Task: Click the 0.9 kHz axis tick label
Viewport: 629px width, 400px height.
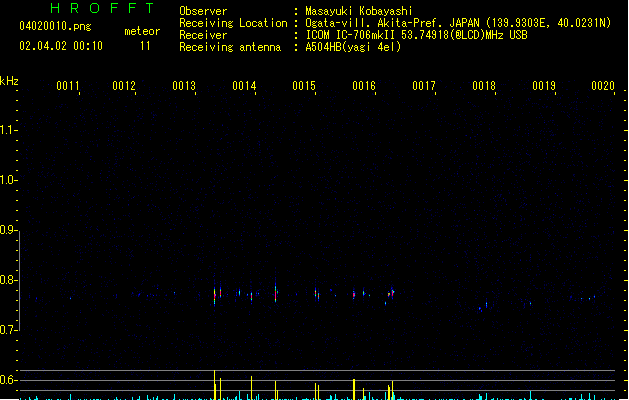Action: tap(7, 230)
